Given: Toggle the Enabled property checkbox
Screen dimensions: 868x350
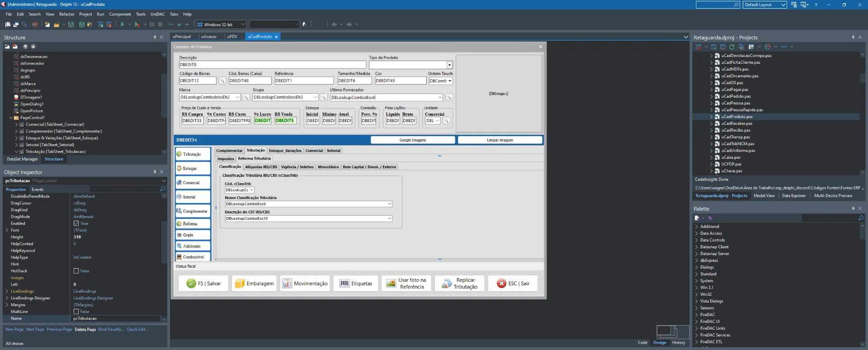Looking at the screenshot, I should 76,223.
